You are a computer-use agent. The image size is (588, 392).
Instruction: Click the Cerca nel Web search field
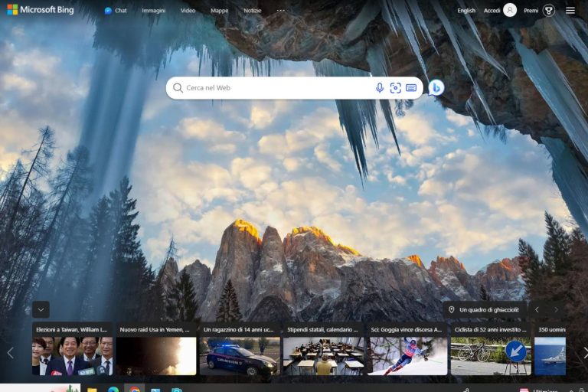click(276, 88)
